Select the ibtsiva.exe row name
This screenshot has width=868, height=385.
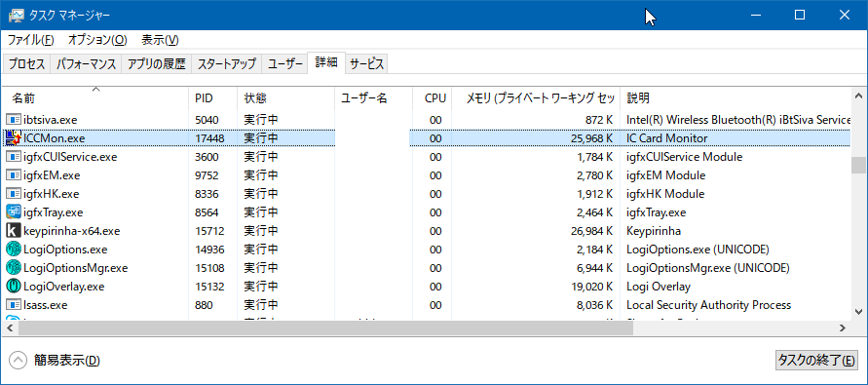pos(51,119)
